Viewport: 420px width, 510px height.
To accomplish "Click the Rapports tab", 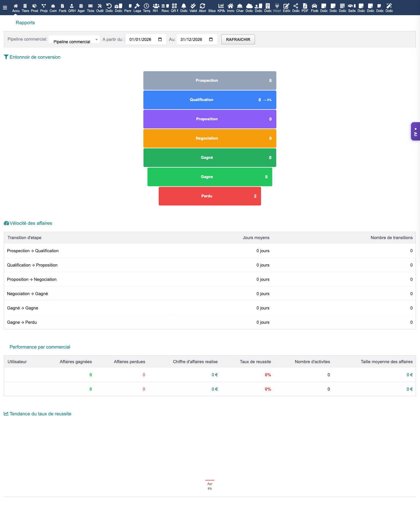I will click(25, 22).
